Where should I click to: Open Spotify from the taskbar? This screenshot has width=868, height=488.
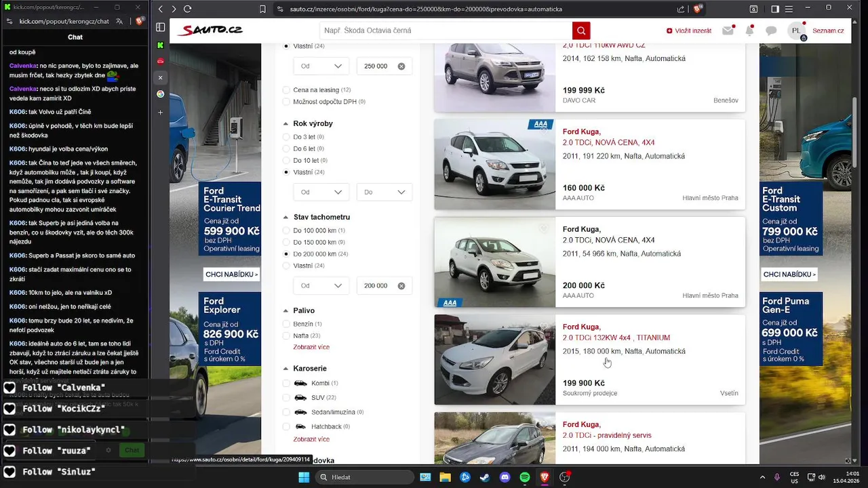click(525, 477)
